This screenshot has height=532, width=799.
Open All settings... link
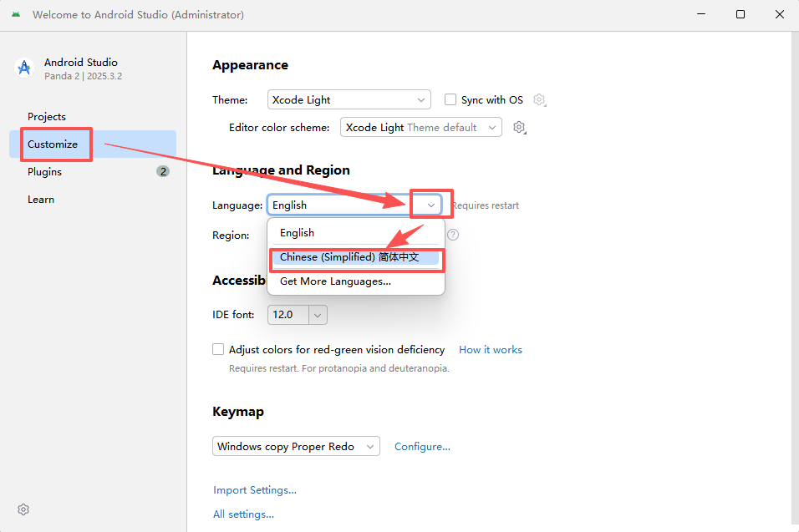(243, 514)
